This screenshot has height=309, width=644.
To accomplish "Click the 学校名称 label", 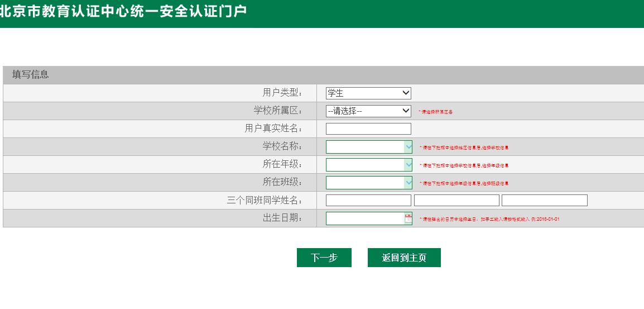I will [282, 146].
